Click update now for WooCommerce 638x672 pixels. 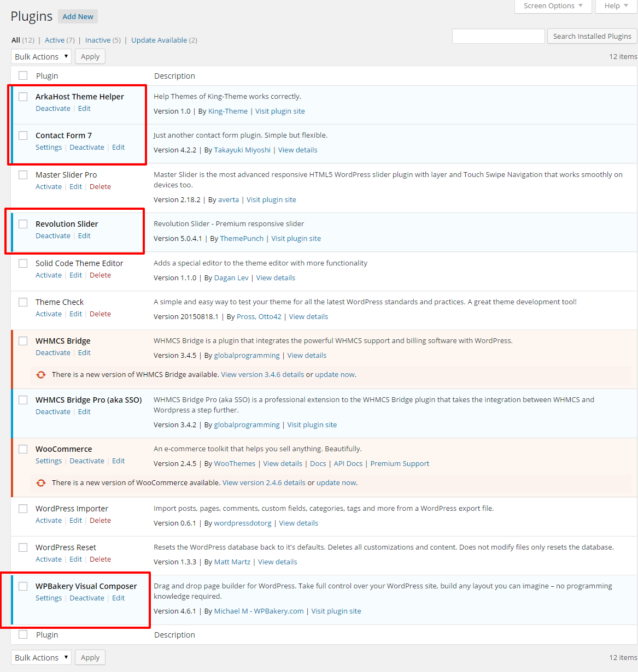(337, 483)
